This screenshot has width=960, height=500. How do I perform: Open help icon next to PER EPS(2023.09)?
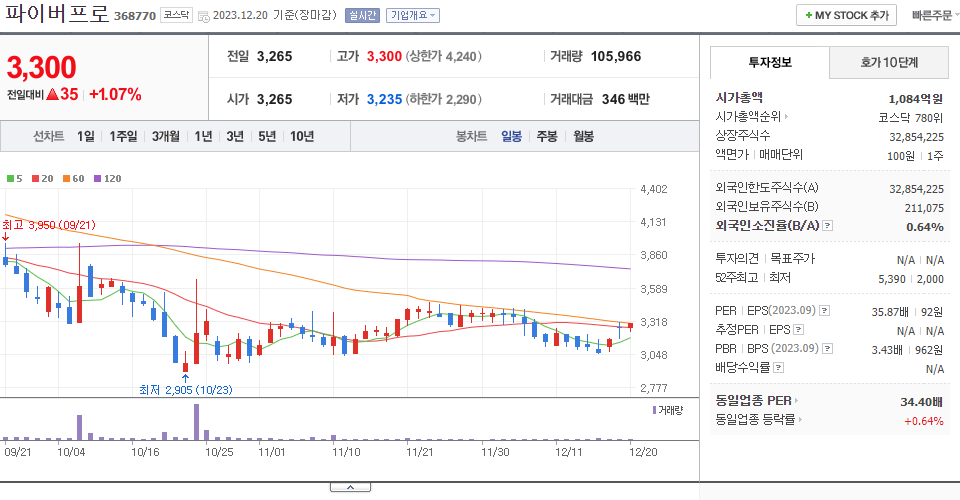click(825, 311)
